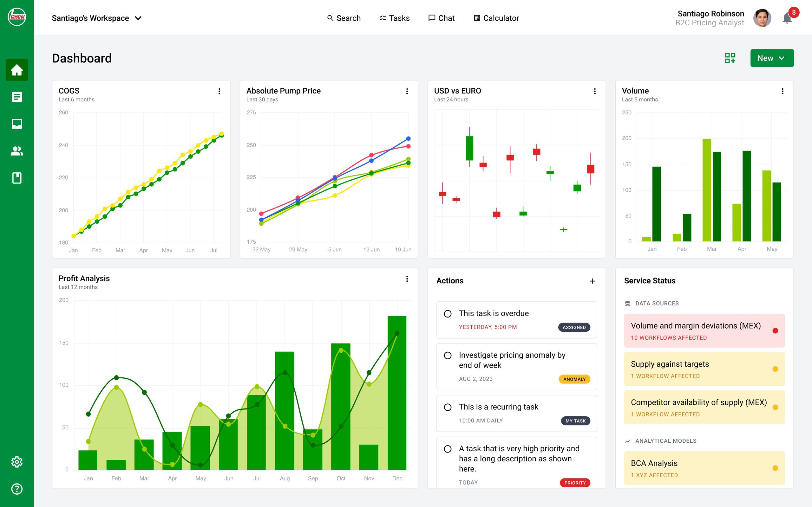
Task: Open the bookmark book icon in sidebar
Action: [17, 178]
